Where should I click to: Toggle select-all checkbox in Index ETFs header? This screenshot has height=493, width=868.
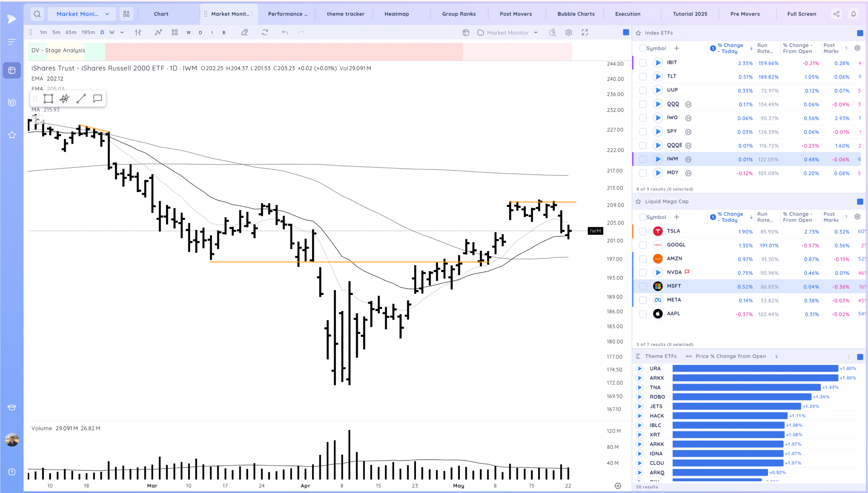(643, 48)
